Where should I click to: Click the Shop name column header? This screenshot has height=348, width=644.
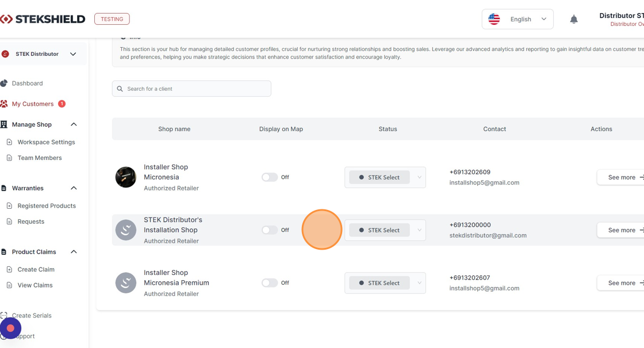coord(174,129)
